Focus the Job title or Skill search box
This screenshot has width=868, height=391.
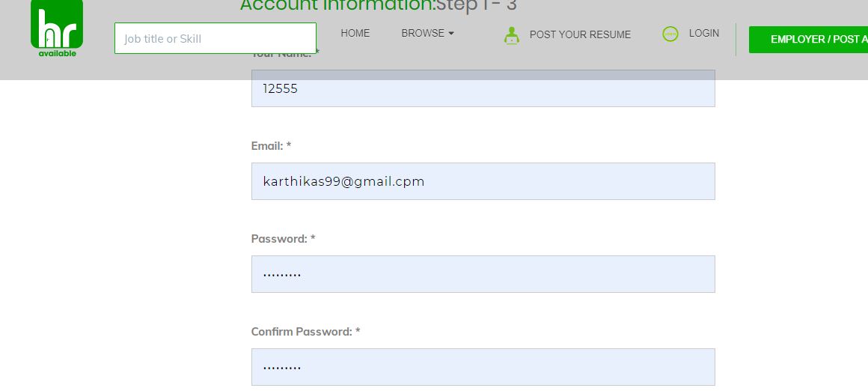pos(216,38)
